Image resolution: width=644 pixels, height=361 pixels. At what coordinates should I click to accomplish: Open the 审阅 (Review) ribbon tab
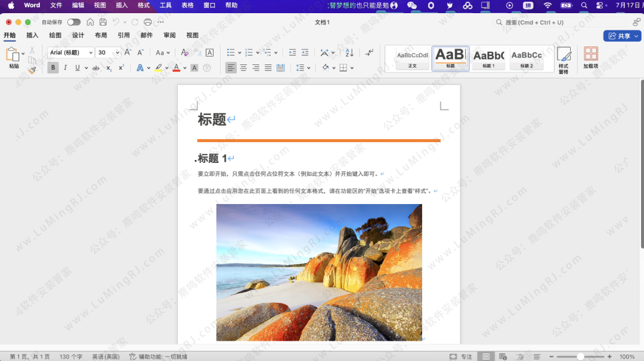point(169,36)
